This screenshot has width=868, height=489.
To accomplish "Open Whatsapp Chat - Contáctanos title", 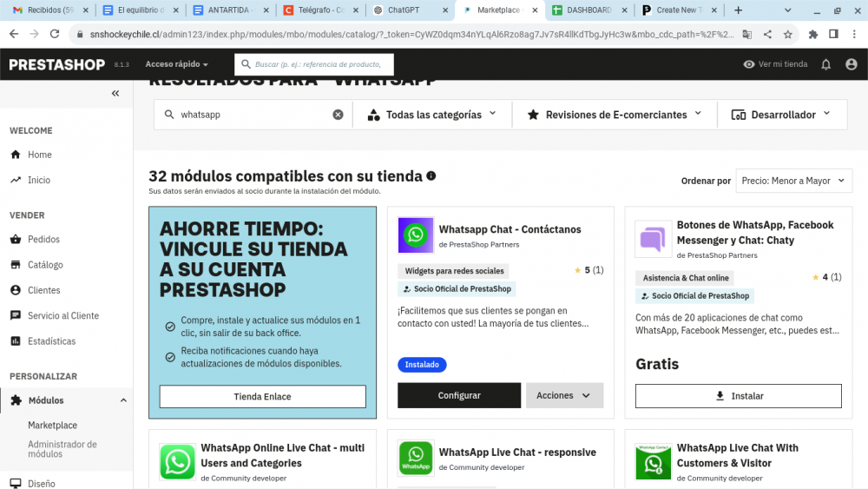I will pyautogui.click(x=510, y=229).
